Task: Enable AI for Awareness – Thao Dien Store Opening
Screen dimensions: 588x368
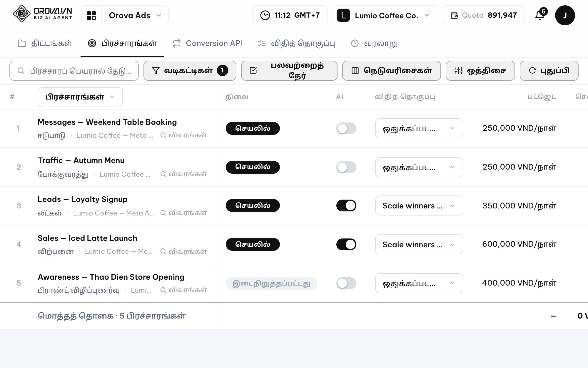Action: pos(346,283)
